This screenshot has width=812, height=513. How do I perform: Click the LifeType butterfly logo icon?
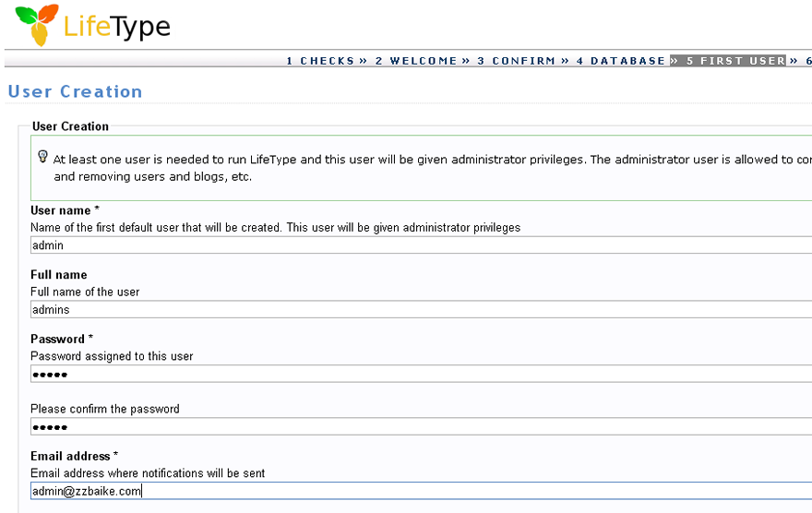[37, 25]
